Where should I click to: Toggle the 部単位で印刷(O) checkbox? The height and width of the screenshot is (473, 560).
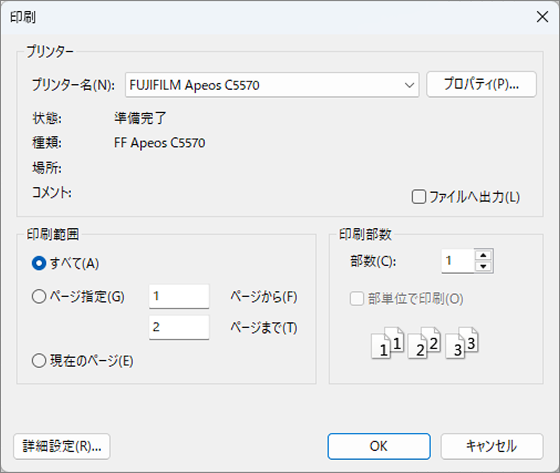[356, 299]
